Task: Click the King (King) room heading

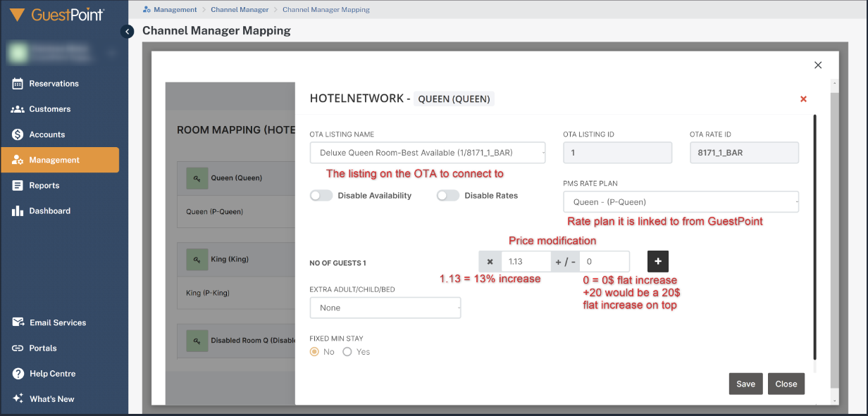Action: pos(230,259)
